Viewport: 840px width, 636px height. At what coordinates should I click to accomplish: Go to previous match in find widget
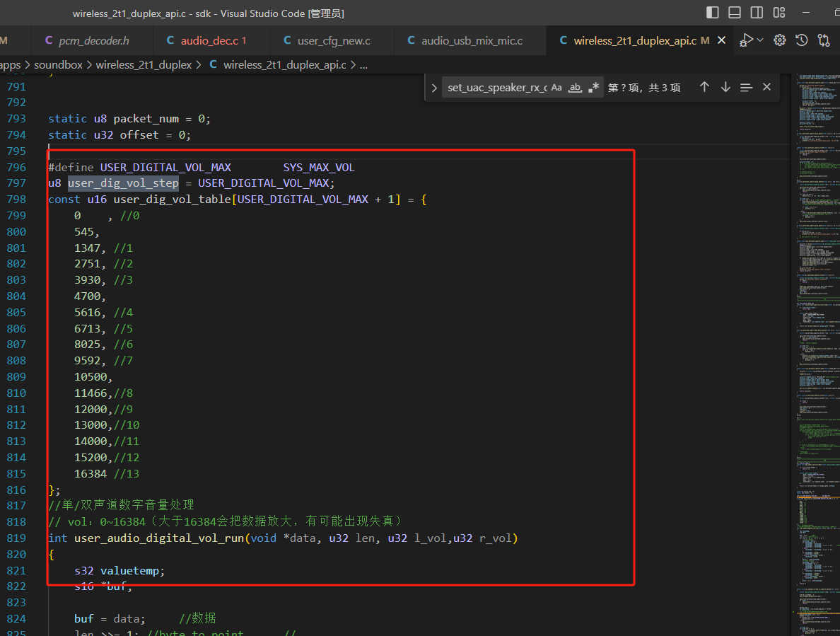pyautogui.click(x=704, y=87)
